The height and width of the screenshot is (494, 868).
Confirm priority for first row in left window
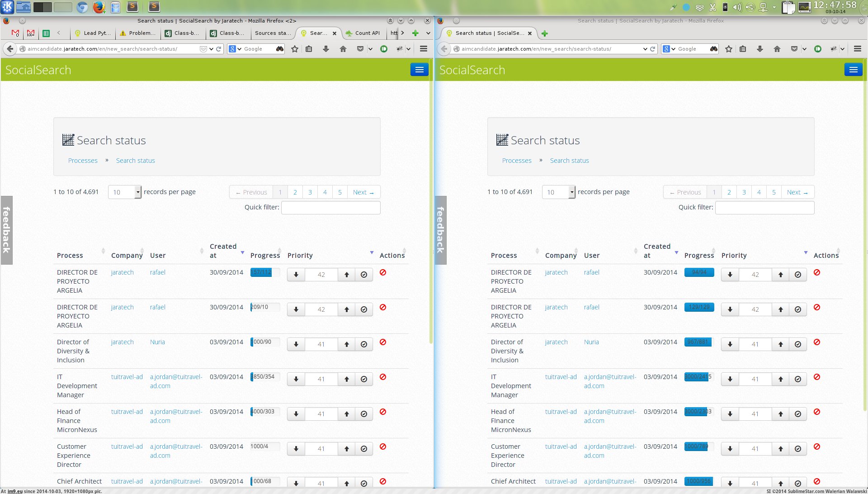[364, 275]
